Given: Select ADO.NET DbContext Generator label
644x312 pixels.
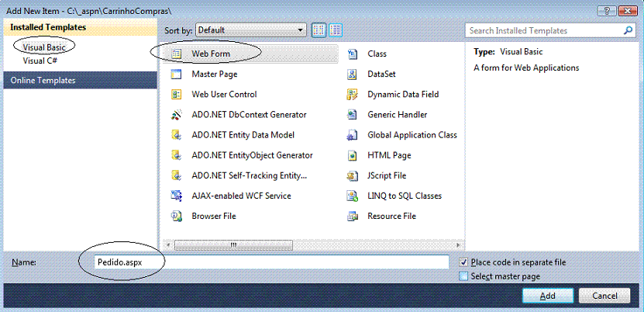Looking at the screenshot, I should 249,115.
